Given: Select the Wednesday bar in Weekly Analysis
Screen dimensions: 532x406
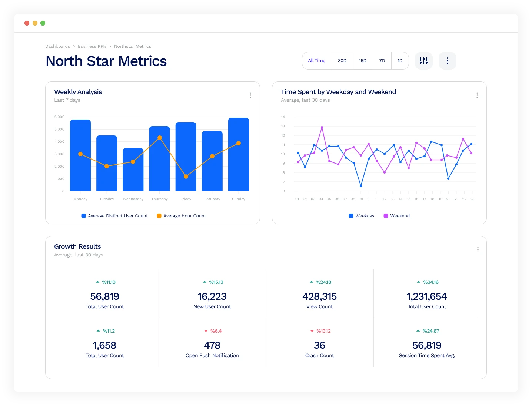Looking at the screenshot, I should [133, 170].
